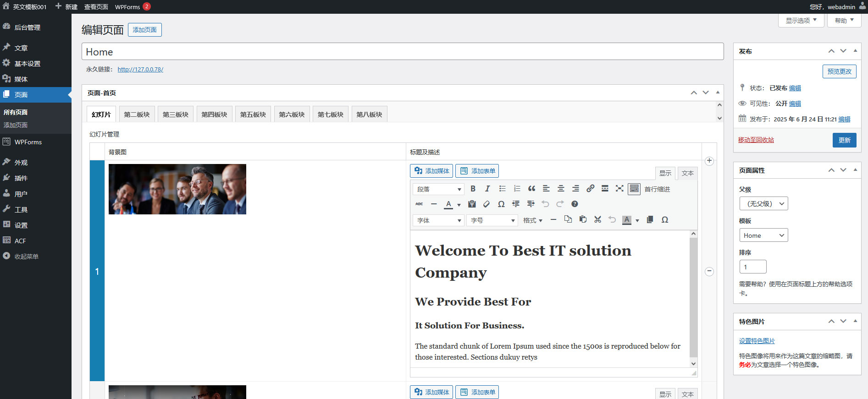Click the scissors cut icon
The image size is (868, 399).
pos(597,220)
